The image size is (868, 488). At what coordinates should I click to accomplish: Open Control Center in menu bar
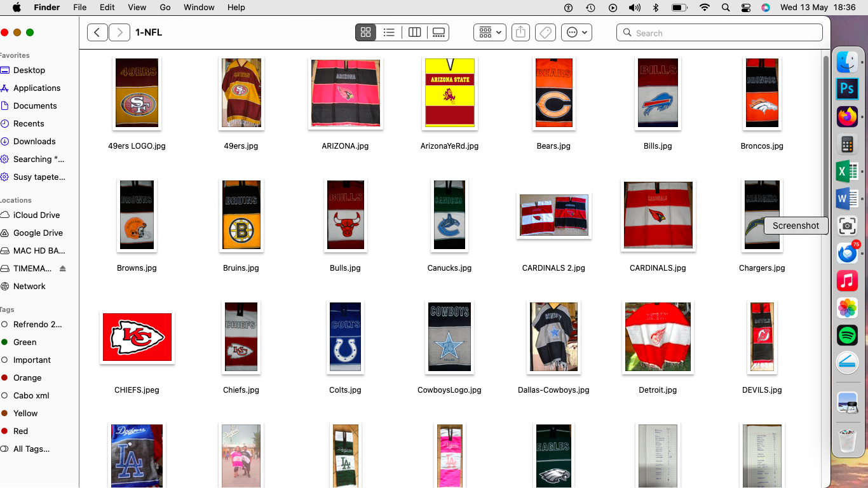point(746,8)
